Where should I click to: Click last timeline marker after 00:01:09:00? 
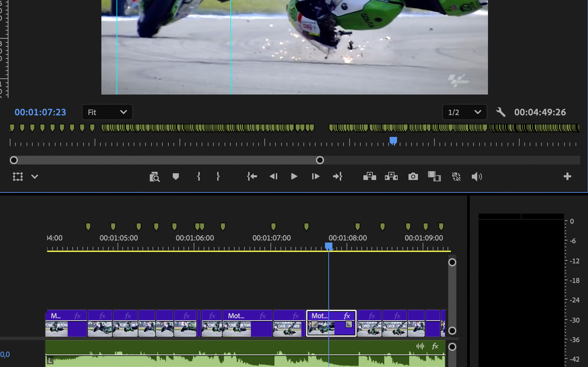point(441,227)
